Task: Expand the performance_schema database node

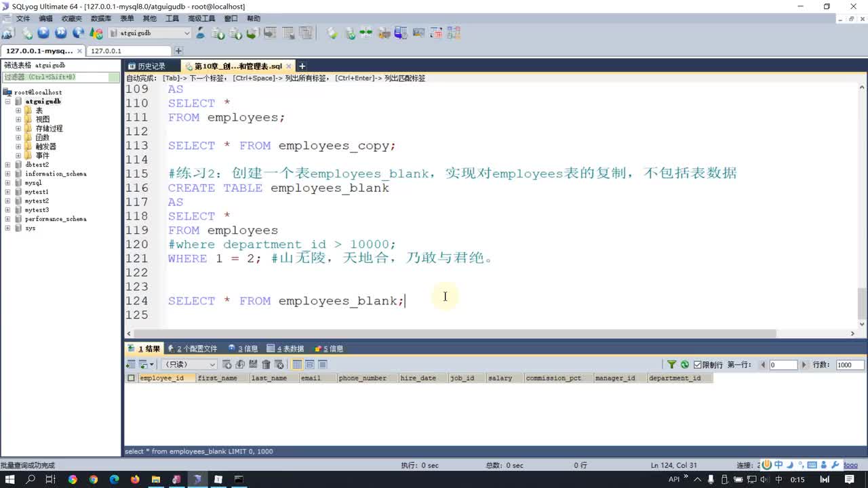Action: [7, 219]
